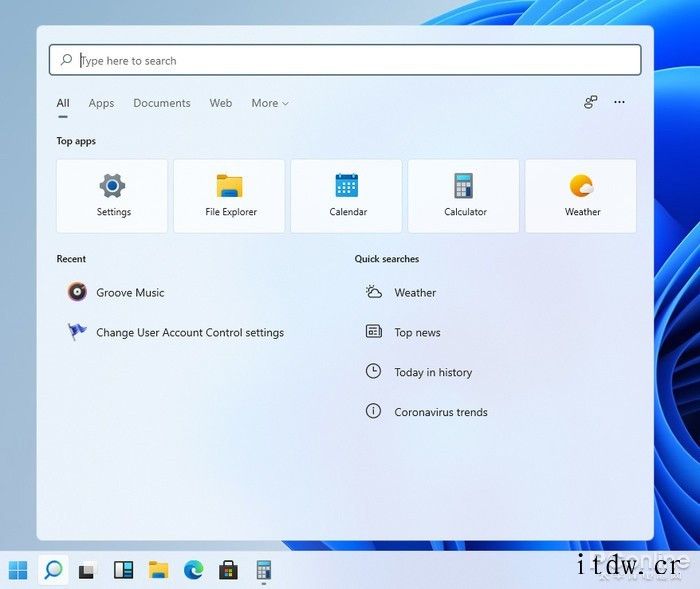The width and height of the screenshot is (700, 589).
Task: Click the User Account Control flag icon
Action: click(77, 332)
